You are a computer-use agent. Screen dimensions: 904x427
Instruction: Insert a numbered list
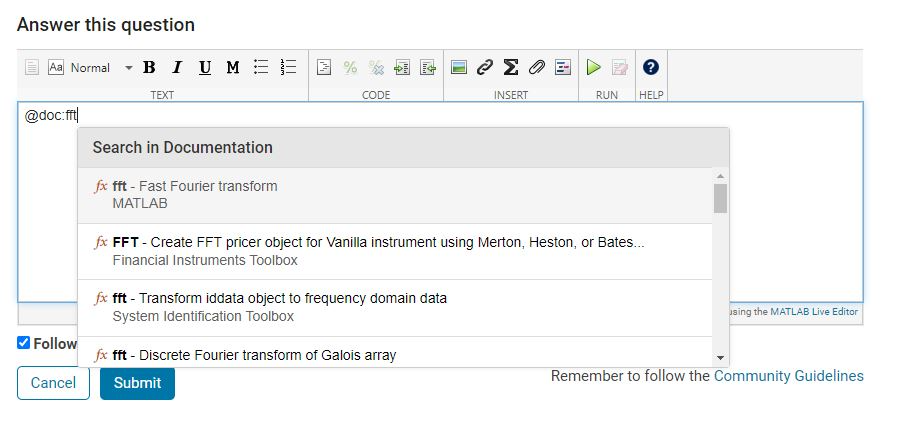(289, 68)
